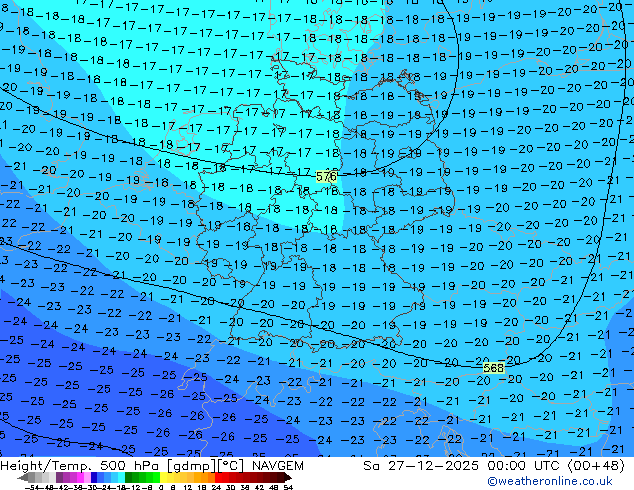Click the '[°C]' unit label in title

(x=231, y=466)
